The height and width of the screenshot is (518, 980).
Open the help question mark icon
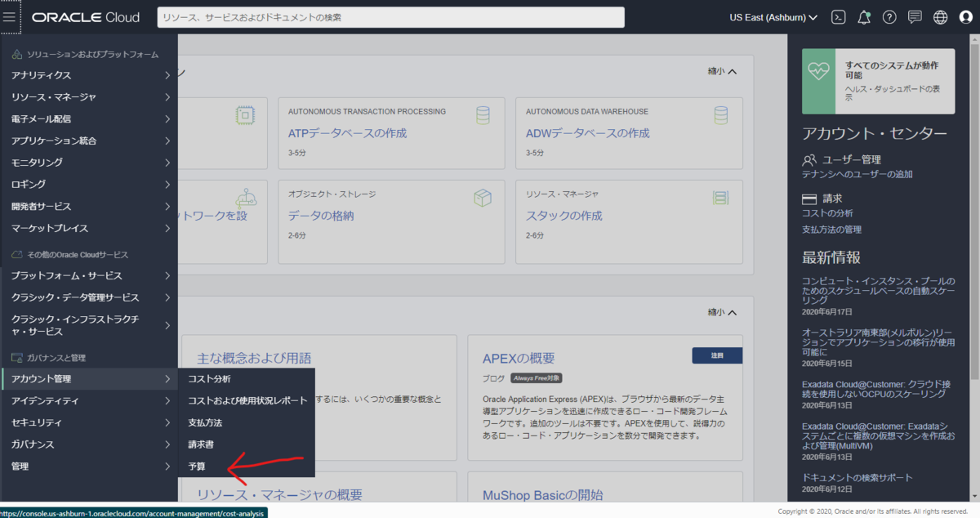[889, 17]
